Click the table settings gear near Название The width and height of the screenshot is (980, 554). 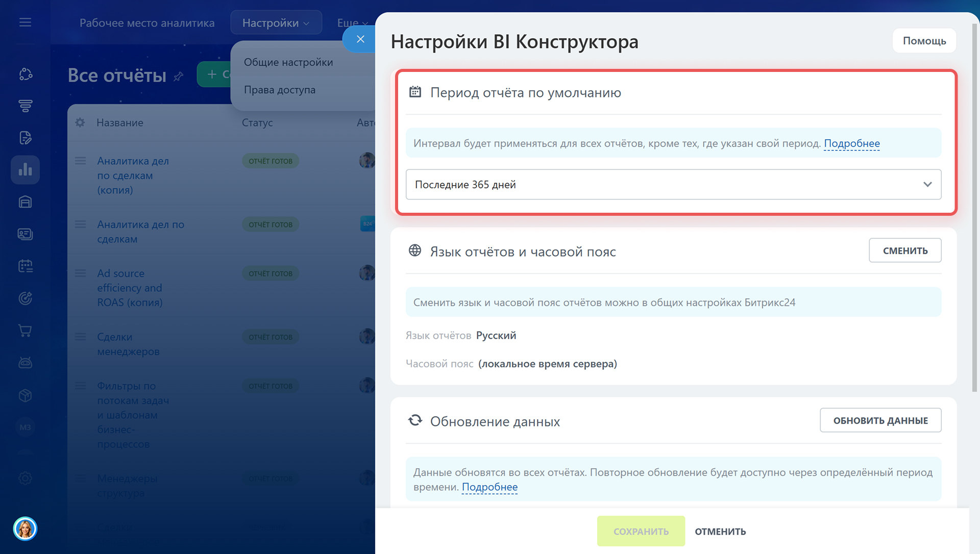tap(80, 122)
